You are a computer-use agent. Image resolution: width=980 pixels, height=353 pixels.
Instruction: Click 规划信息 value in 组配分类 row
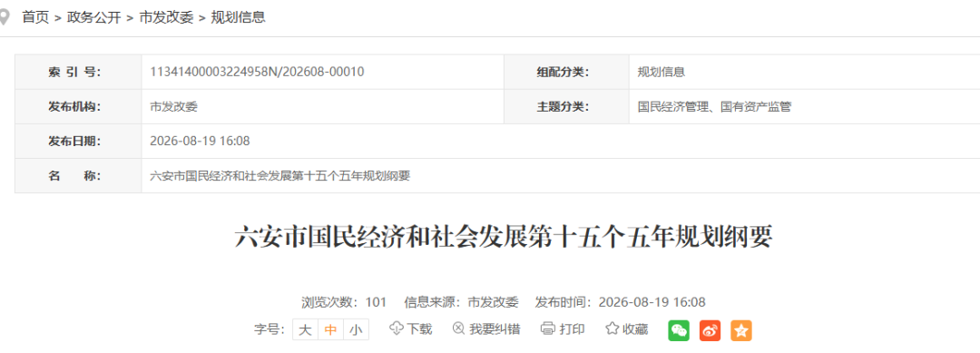(661, 72)
